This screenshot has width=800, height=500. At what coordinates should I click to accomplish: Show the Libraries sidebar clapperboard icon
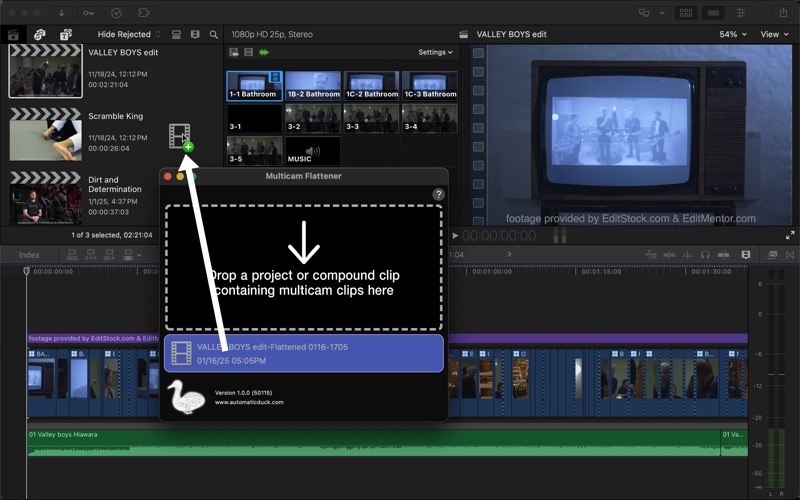[13, 35]
